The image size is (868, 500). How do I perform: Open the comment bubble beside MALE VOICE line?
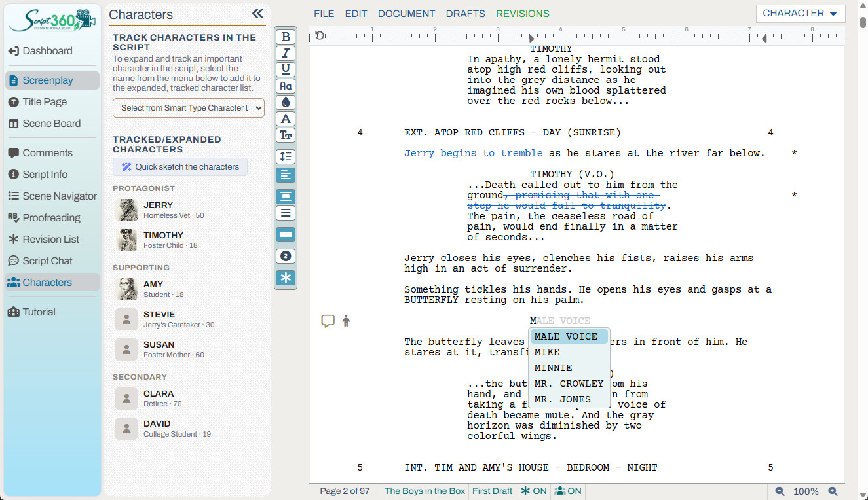(328, 321)
